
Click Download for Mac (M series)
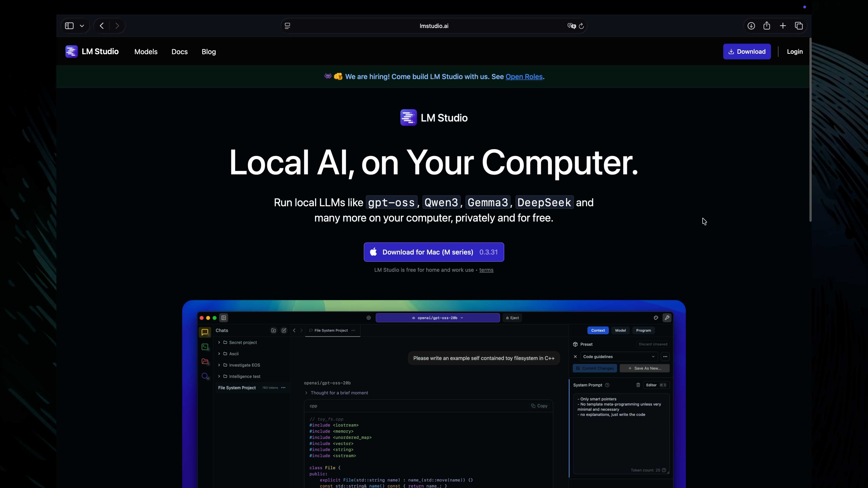[434, 252]
